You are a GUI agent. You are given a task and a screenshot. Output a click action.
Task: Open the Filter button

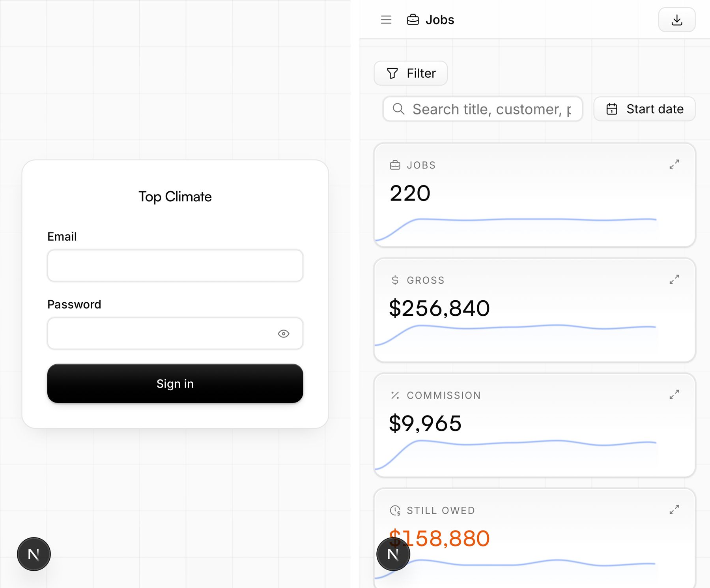411,73
